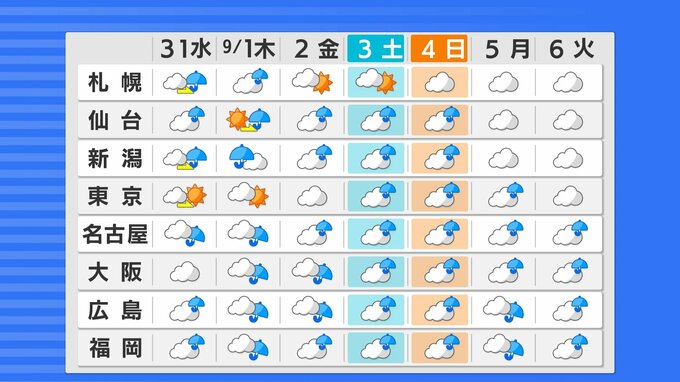Select the 3 土 Saturday column header

[376, 49]
